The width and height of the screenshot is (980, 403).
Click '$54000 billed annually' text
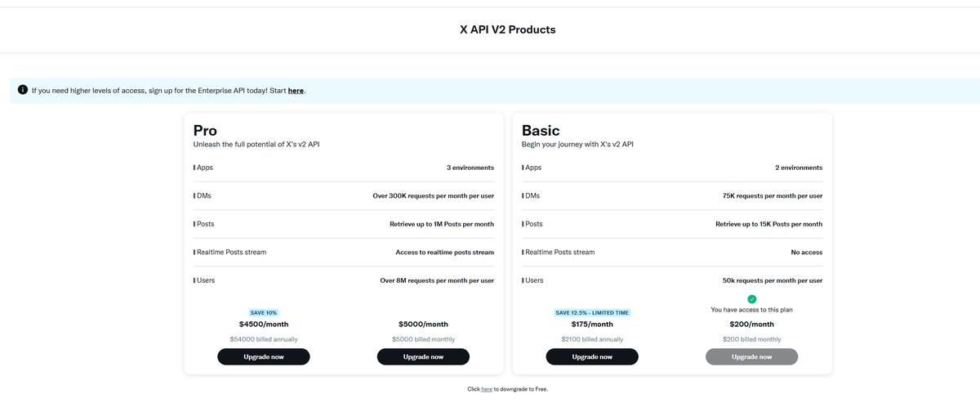click(264, 339)
